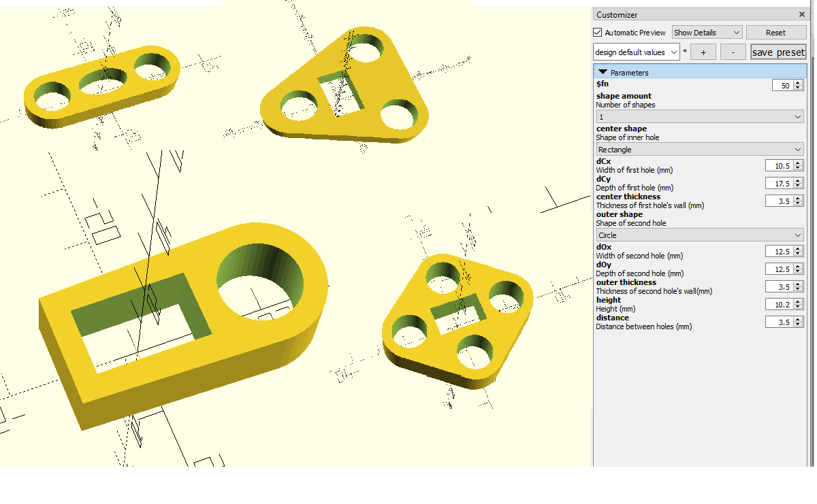Remove the preset with the minus button

tap(733, 52)
